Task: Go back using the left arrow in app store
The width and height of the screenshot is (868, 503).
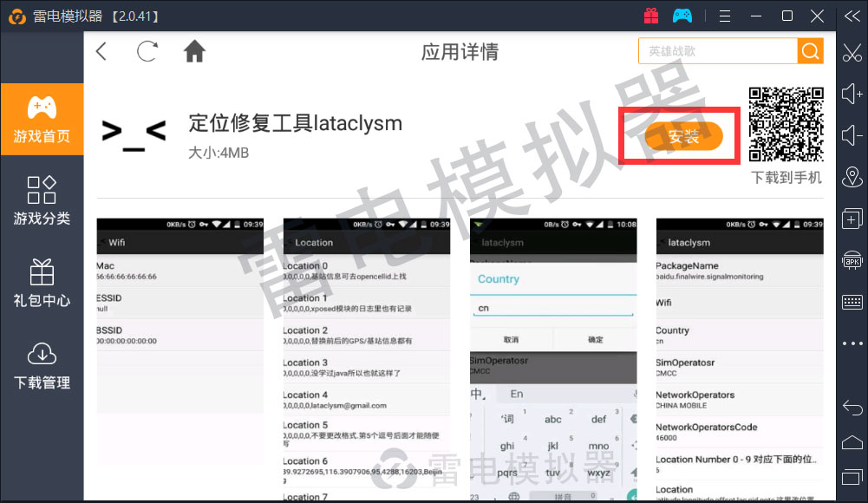Action: [101, 51]
